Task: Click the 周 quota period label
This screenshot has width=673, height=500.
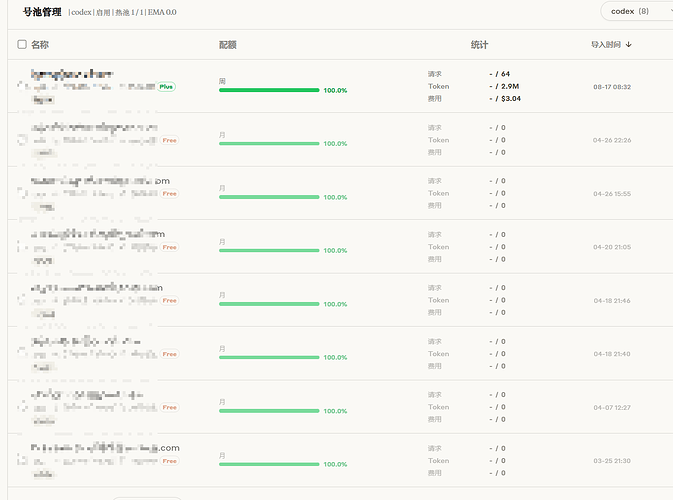Action: (222, 81)
